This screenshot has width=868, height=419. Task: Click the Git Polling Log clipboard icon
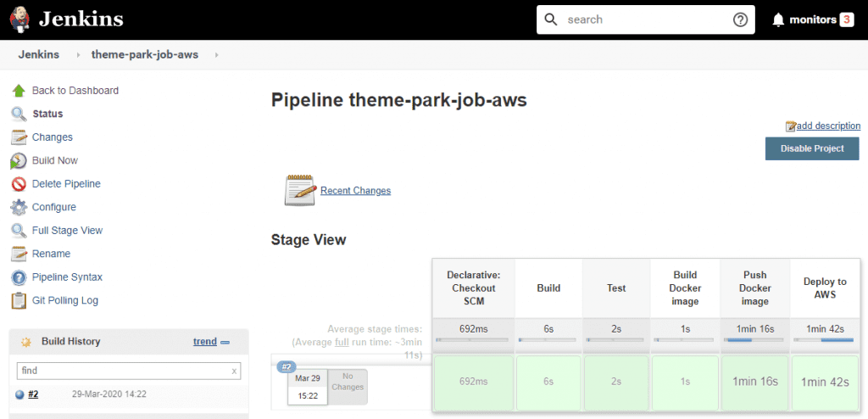click(x=19, y=300)
